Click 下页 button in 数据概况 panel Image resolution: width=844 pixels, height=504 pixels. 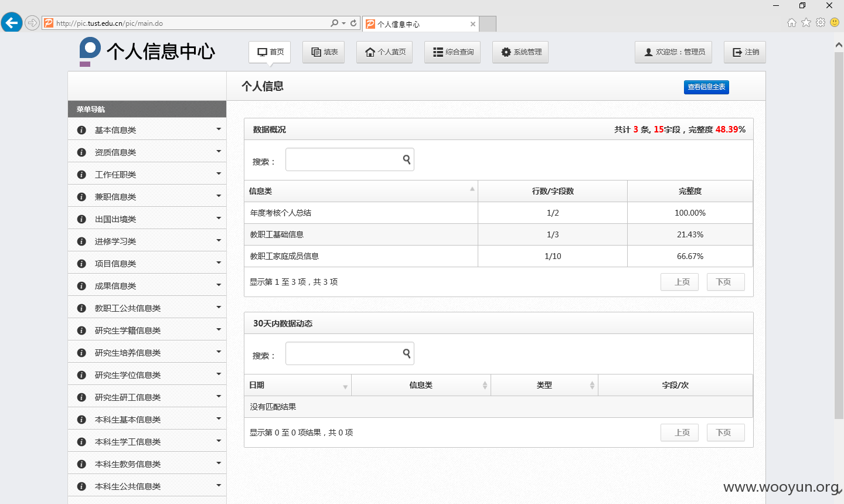tap(726, 282)
